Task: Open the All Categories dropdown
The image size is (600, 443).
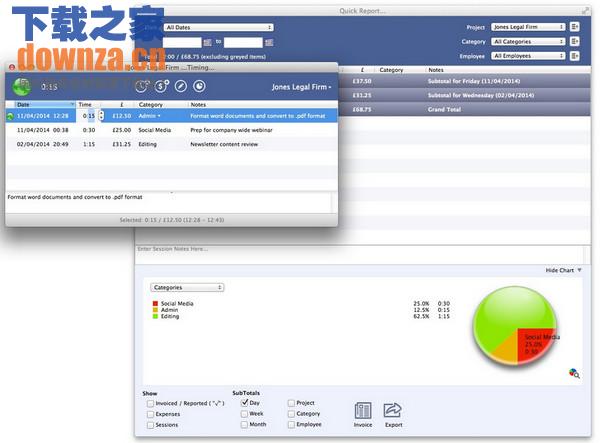Action: [528, 42]
